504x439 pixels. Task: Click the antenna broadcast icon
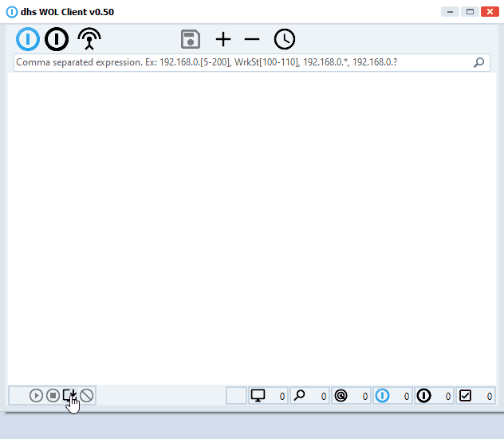point(89,39)
